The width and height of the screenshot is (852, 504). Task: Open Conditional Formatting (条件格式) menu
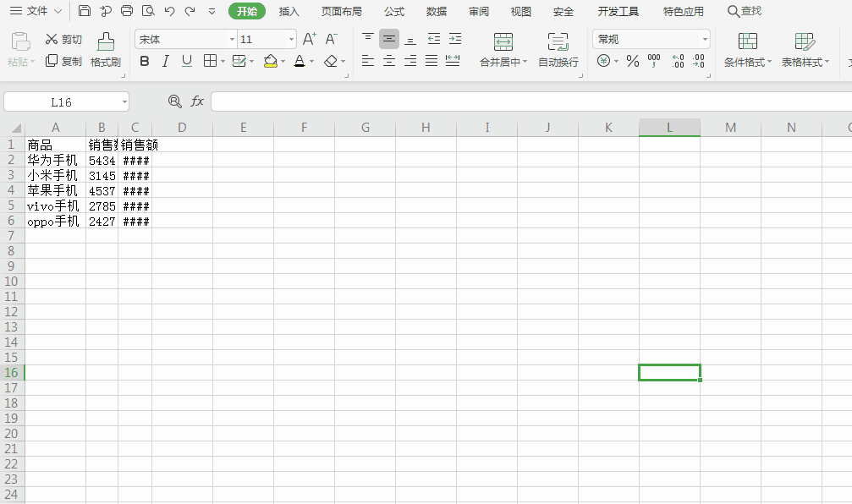point(748,49)
